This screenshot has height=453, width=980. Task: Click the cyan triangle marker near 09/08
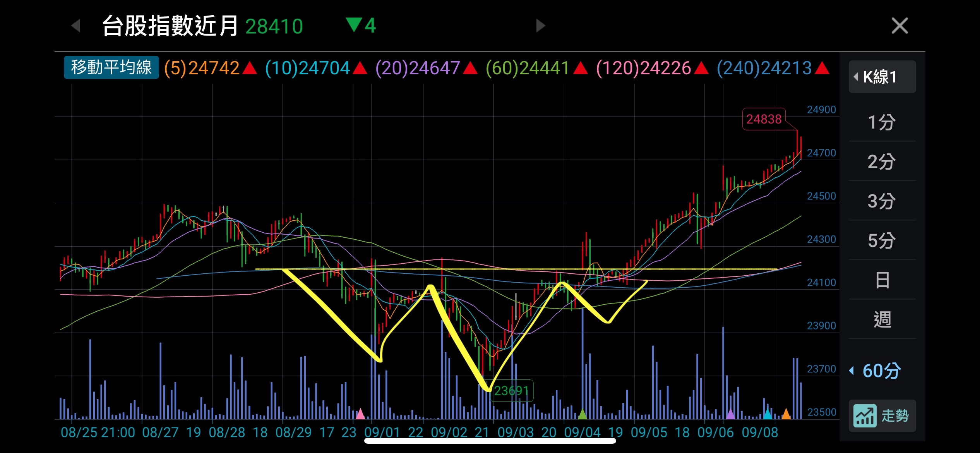768,414
